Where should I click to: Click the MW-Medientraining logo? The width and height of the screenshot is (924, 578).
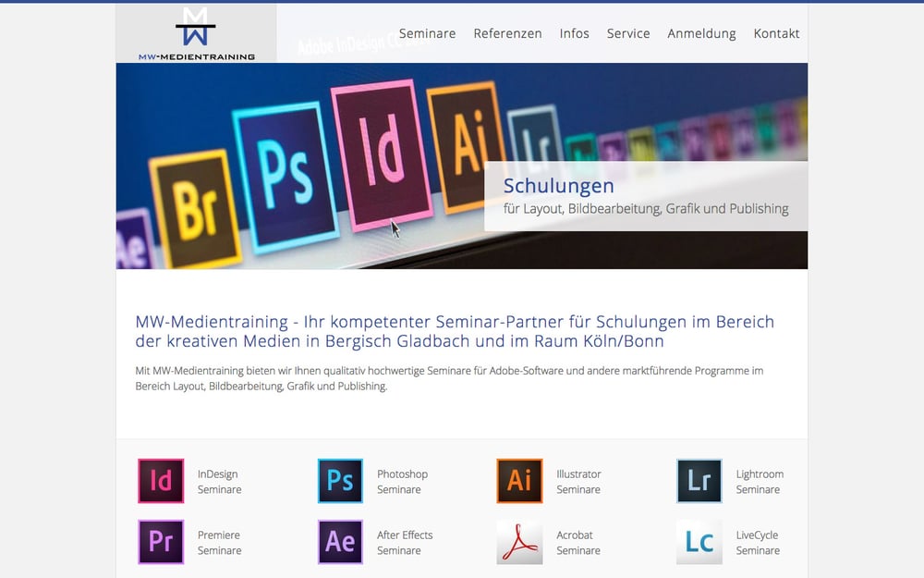[196, 33]
